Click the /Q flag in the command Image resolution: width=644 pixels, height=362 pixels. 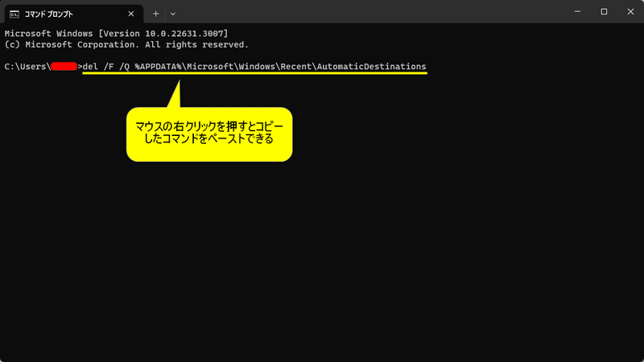coord(125,67)
